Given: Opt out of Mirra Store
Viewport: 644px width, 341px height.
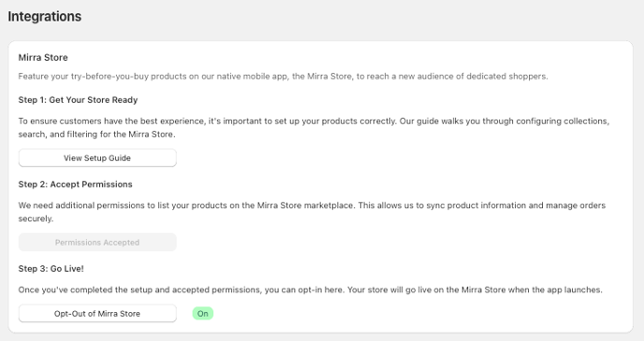Looking at the screenshot, I should pos(97,314).
